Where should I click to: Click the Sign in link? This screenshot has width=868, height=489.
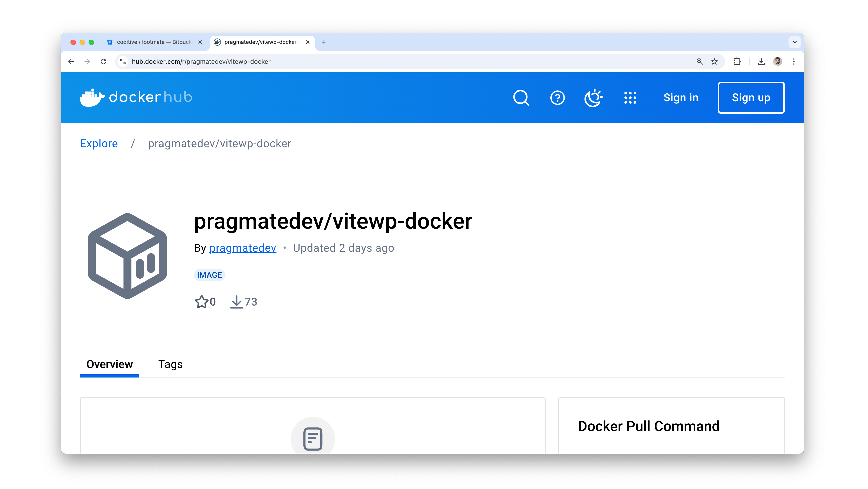[x=681, y=98]
